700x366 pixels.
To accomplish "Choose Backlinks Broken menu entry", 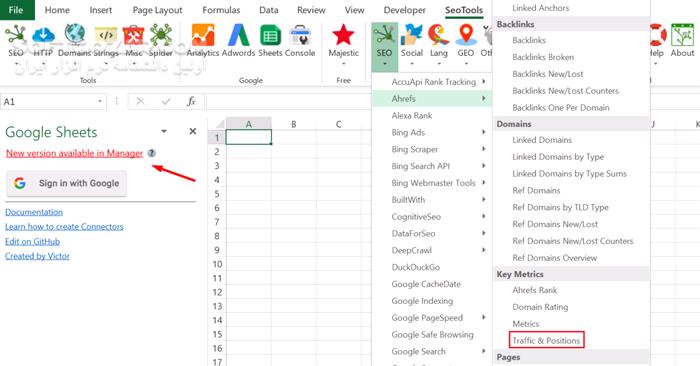I will click(543, 57).
